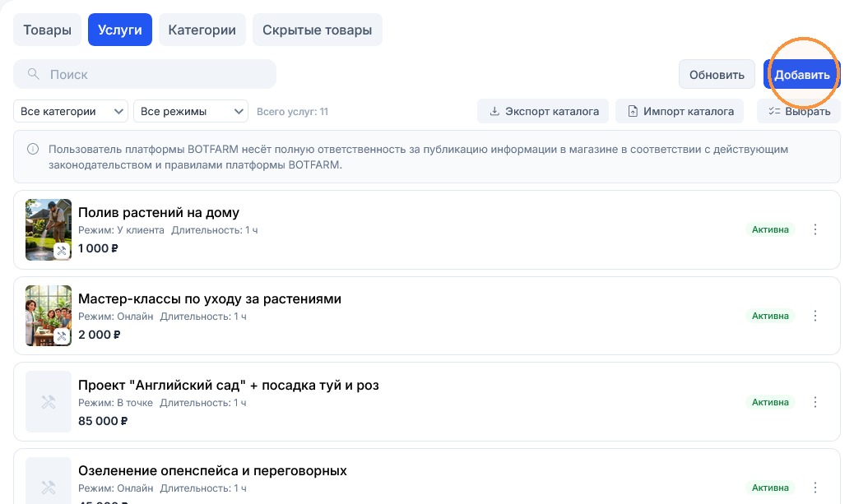
Task: Open the Скрытые товары tab
Action: point(317,30)
